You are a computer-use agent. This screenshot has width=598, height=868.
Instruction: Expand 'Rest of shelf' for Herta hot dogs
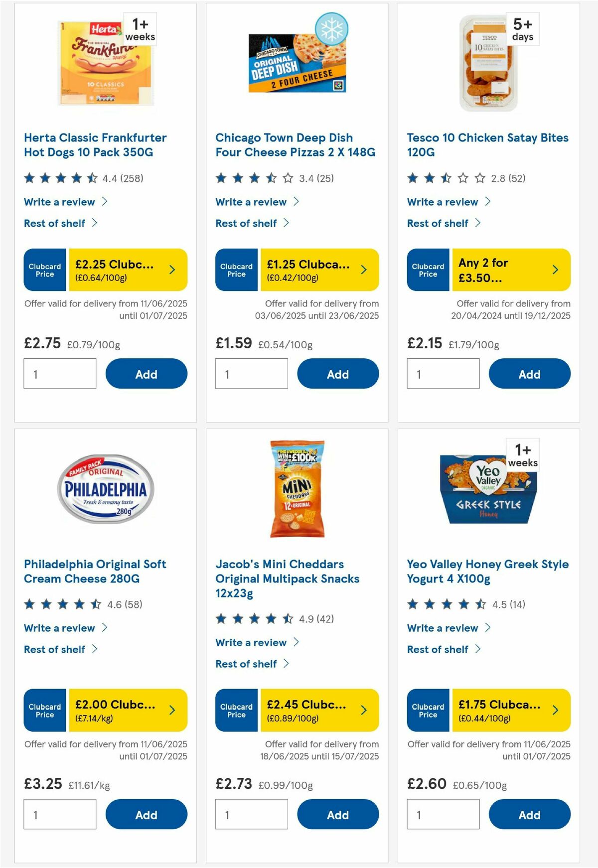click(x=55, y=223)
